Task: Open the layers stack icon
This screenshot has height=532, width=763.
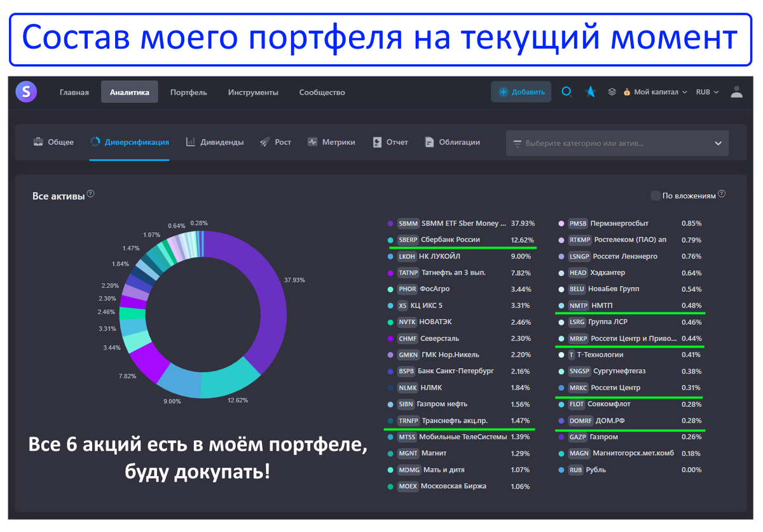Action: [x=612, y=92]
